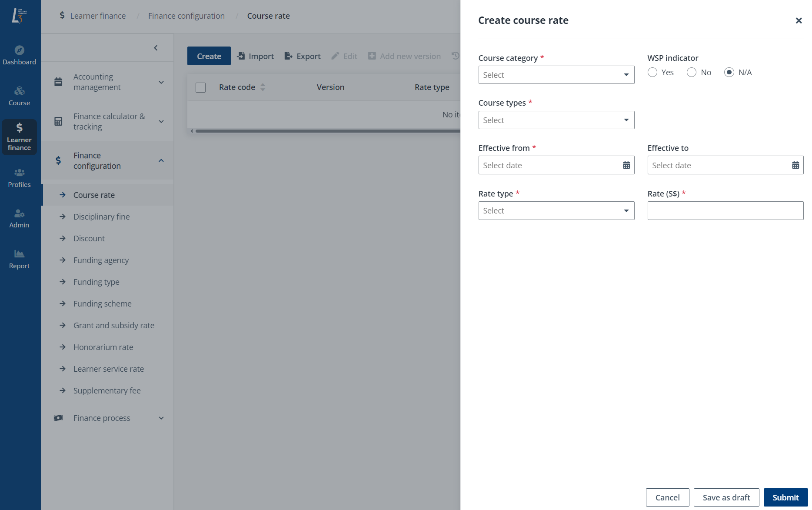Click the Save as draft button
The width and height of the screenshot is (812, 510).
point(726,497)
